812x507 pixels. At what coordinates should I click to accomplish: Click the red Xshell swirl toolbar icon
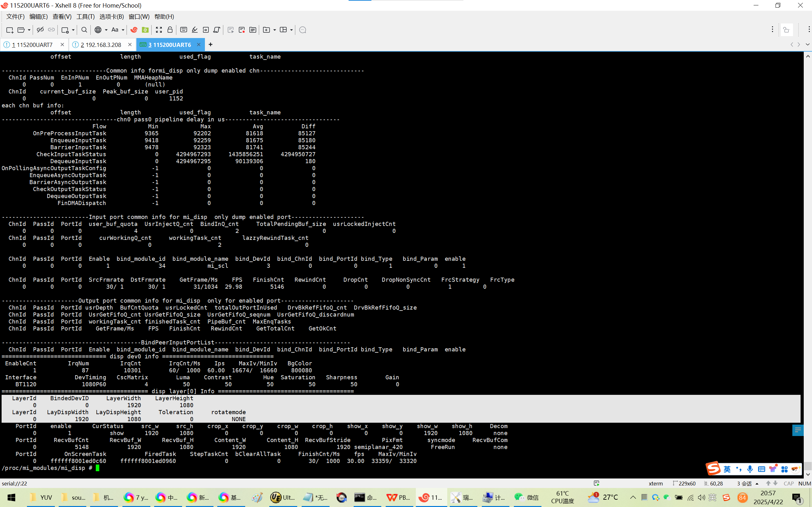tap(134, 30)
